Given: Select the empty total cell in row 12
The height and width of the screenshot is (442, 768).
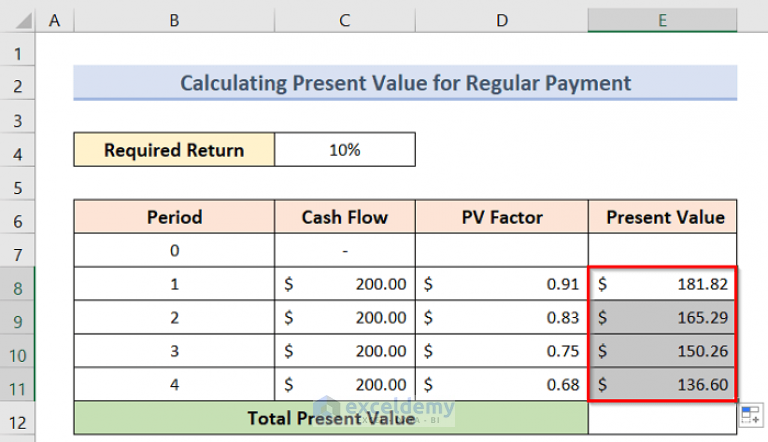Looking at the screenshot, I should click(x=662, y=418).
